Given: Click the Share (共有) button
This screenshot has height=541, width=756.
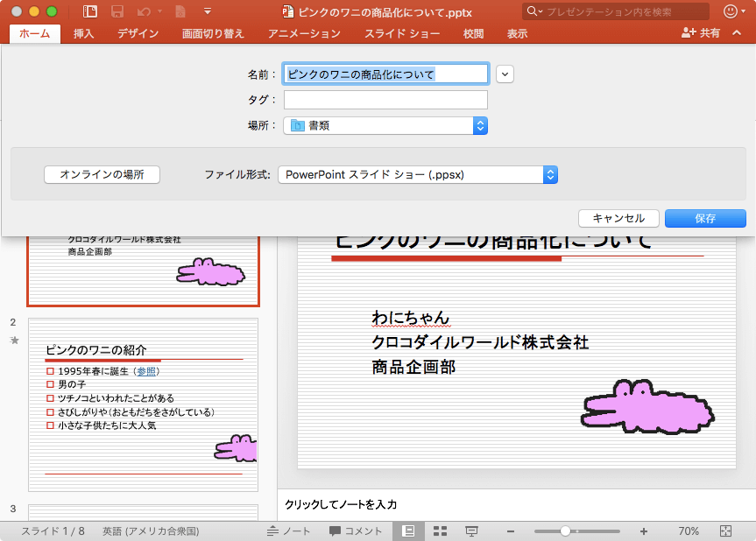Looking at the screenshot, I should [x=701, y=32].
